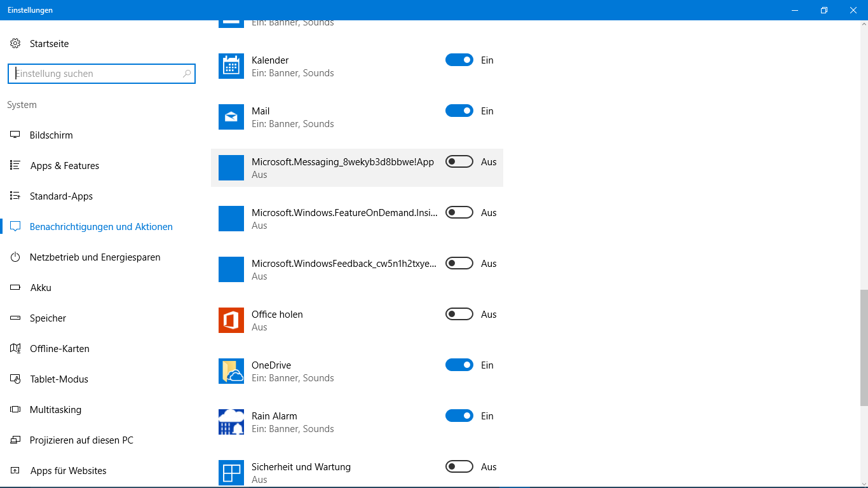The image size is (868, 488).
Task: Click the Office holen orange icon
Action: point(231,320)
